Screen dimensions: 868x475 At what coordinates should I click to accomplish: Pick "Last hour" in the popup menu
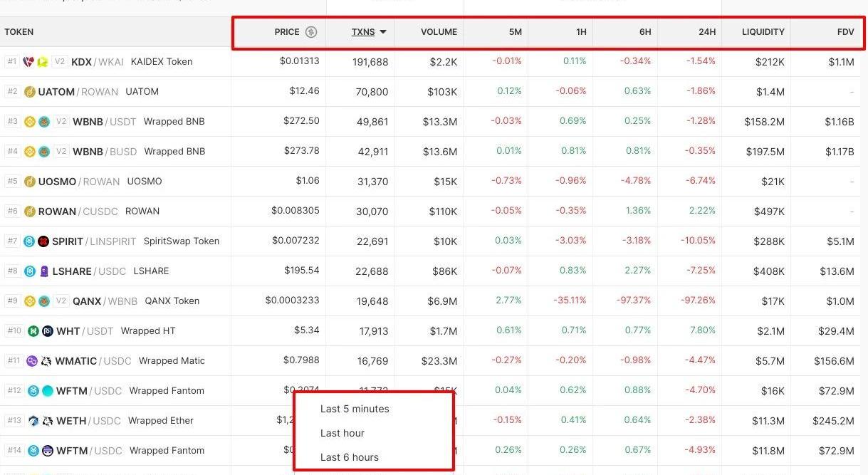(343, 433)
